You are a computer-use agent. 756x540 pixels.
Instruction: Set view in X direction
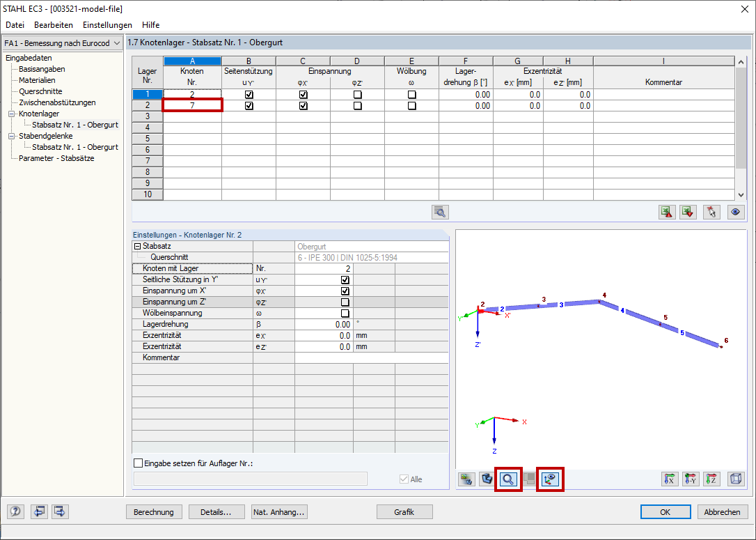pyautogui.click(x=669, y=479)
